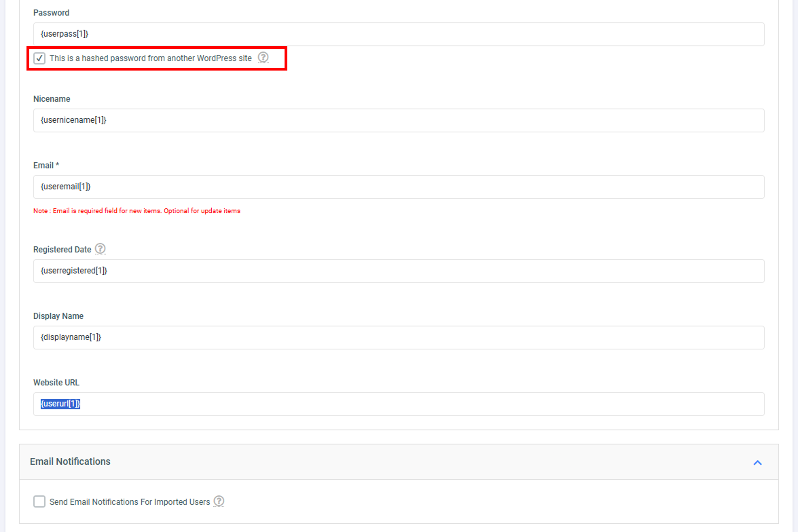Open help for Send Email Notifications option
Image resolution: width=798 pixels, height=532 pixels.
pyautogui.click(x=219, y=501)
